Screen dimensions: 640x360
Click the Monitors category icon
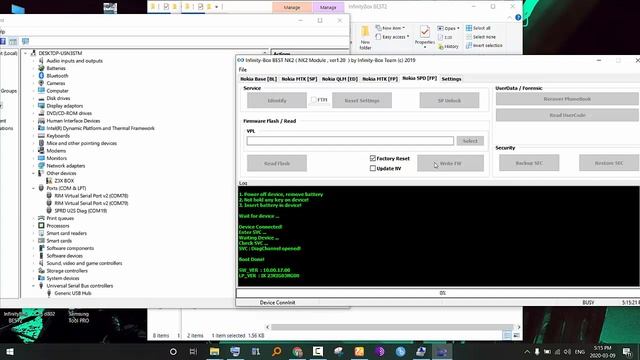click(41, 158)
